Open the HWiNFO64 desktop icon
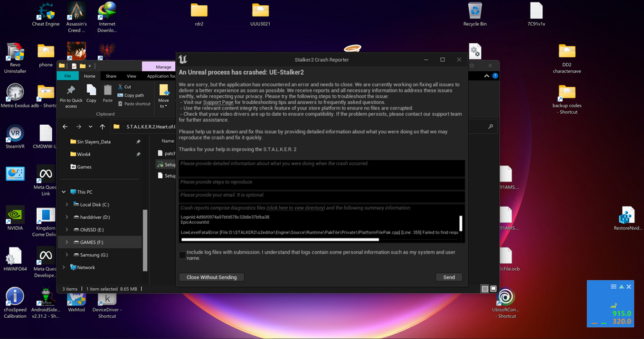 coord(15,259)
